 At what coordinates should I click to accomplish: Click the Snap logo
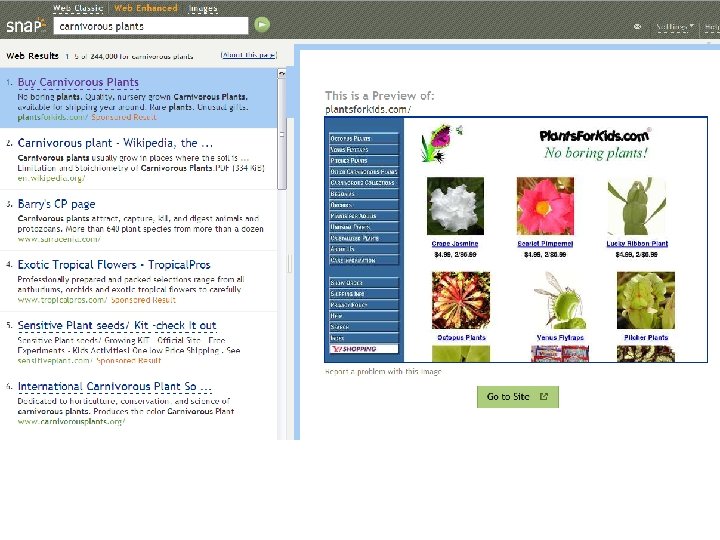tap(26, 25)
